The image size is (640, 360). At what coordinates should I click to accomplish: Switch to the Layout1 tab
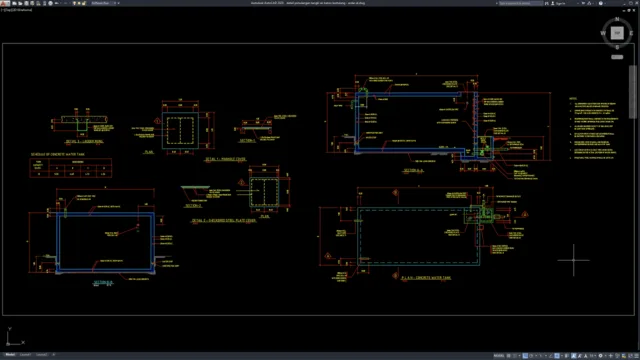(25, 355)
